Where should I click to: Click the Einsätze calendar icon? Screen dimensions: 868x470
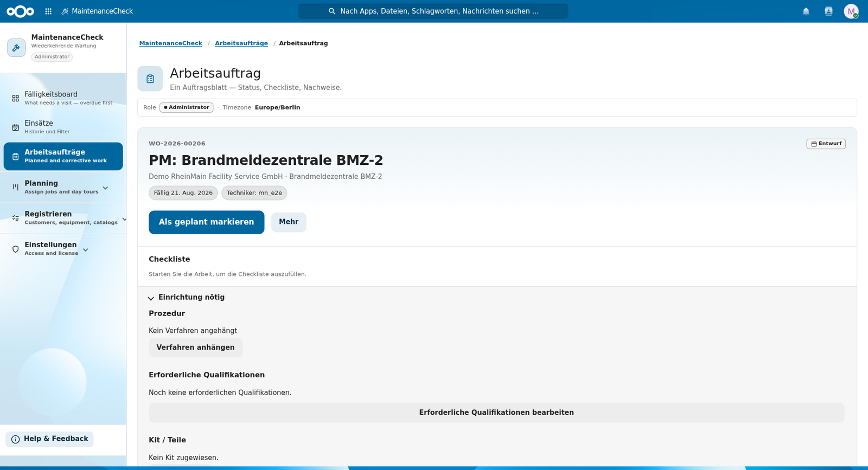click(15, 127)
